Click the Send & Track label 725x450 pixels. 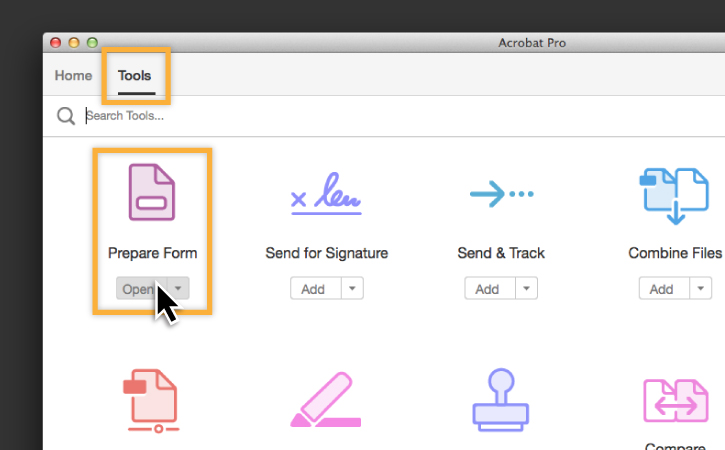[501, 253]
